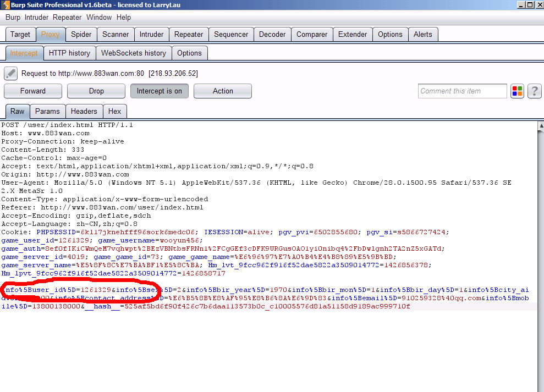Click the request editor scroll up arrow
This screenshot has width=544, height=392.
coord(541,125)
